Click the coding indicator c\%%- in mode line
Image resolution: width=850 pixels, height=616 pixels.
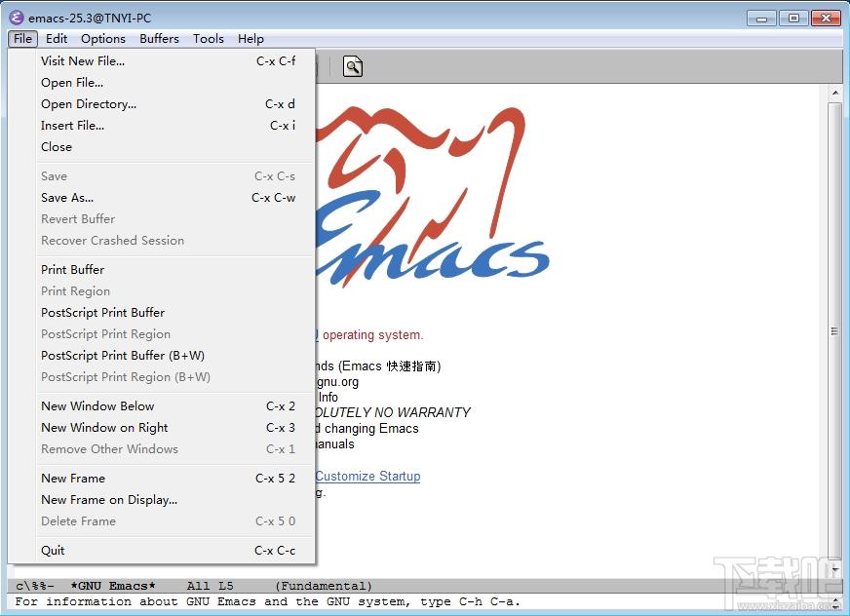[35, 586]
